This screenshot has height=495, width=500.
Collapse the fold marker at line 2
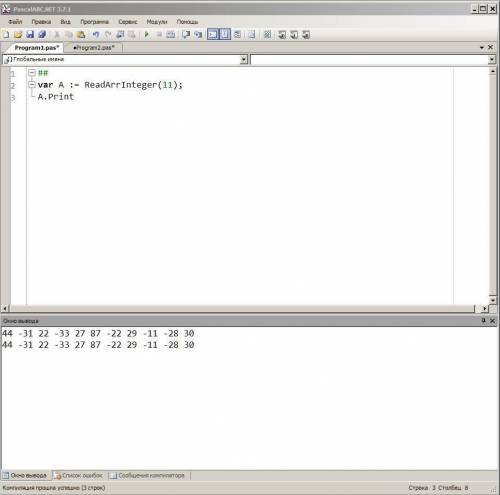[x=32, y=85]
